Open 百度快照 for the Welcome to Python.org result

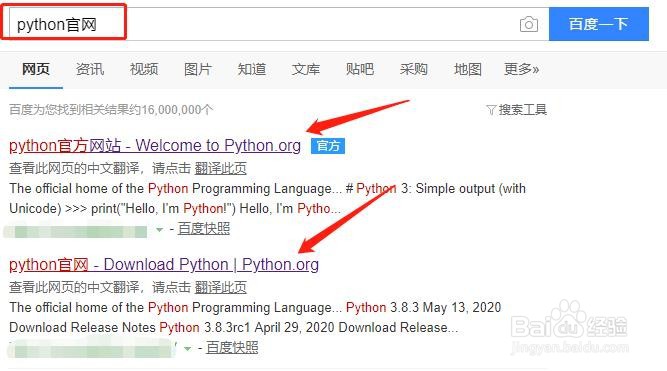coord(204,229)
